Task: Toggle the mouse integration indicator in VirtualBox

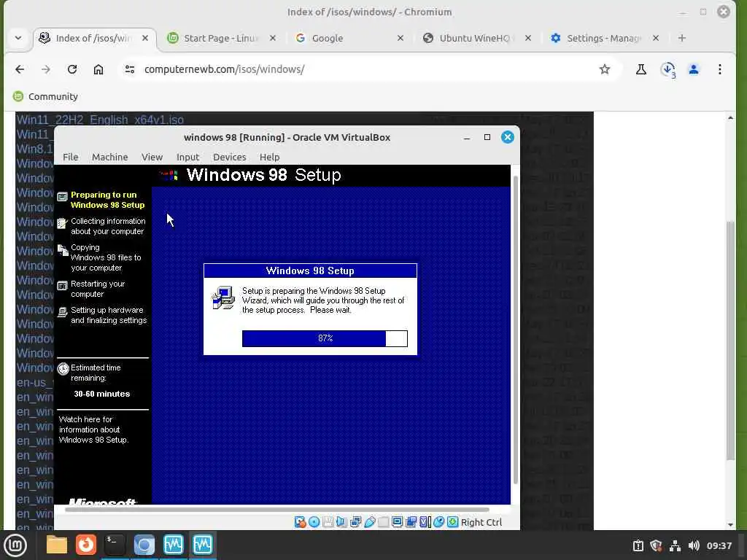Action: (438, 522)
